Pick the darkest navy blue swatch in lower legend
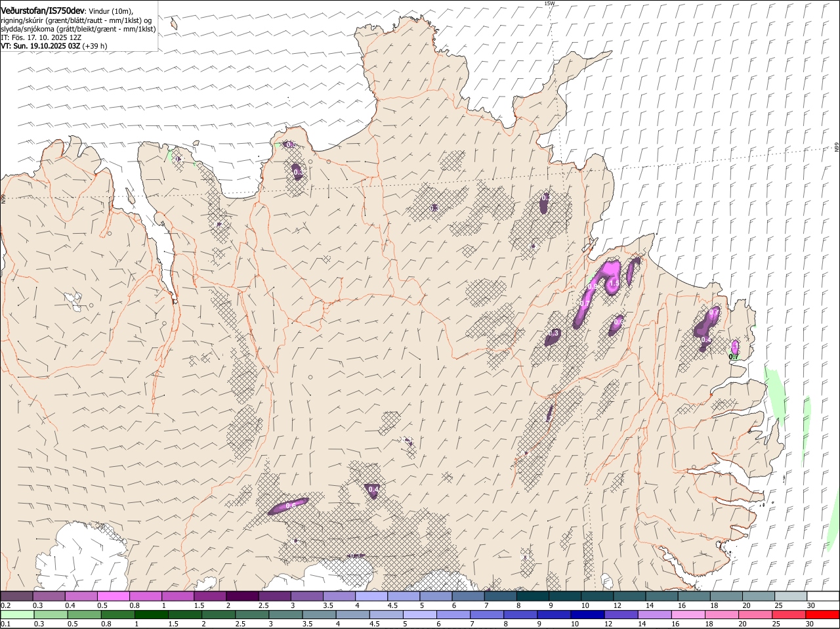The width and height of the screenshot is (840, 629). point(587,615)
